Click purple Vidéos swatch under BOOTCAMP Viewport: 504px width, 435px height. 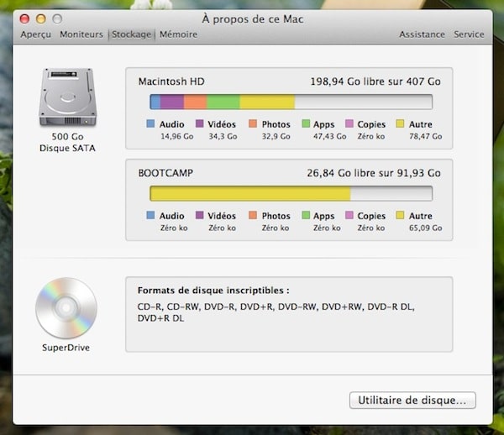(x=199, y=215)
